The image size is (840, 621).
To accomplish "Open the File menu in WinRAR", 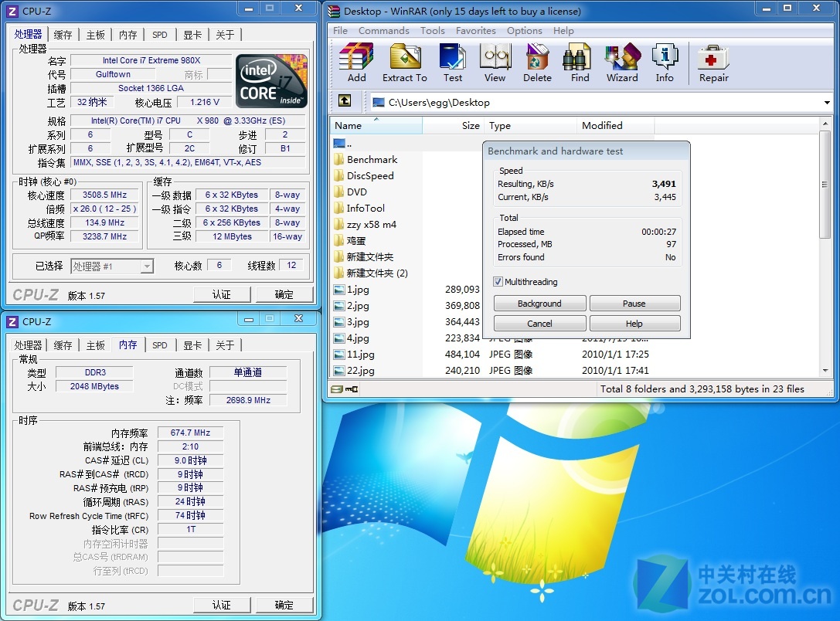I will coord(340,31).
